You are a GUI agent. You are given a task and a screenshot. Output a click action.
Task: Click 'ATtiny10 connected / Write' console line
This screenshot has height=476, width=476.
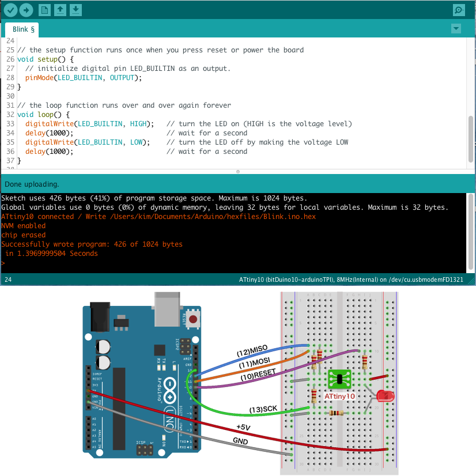[158, 217]
